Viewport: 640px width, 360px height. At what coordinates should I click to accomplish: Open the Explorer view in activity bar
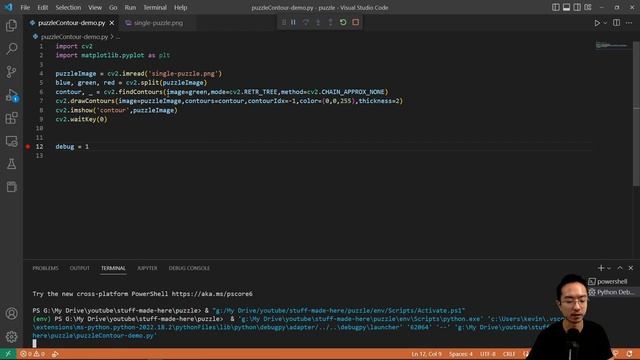click(11, 26)
